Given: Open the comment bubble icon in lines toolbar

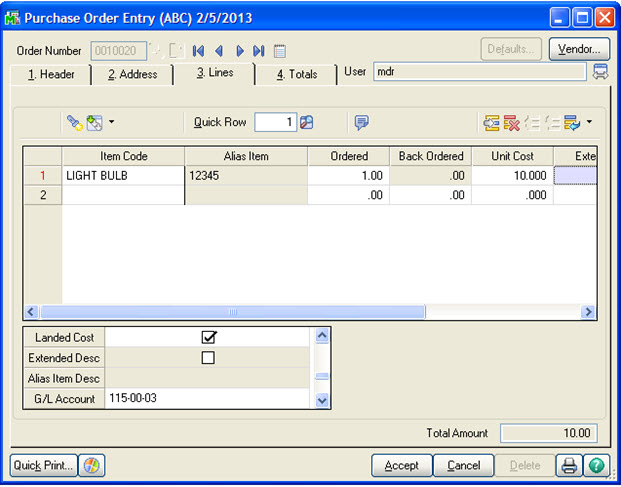Looking at the screenshot, I should click(x=361, y=122).
